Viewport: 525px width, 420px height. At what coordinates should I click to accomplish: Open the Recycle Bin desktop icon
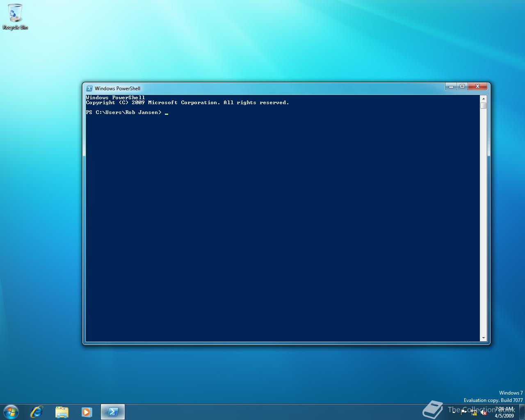click(x=15, y=17)
